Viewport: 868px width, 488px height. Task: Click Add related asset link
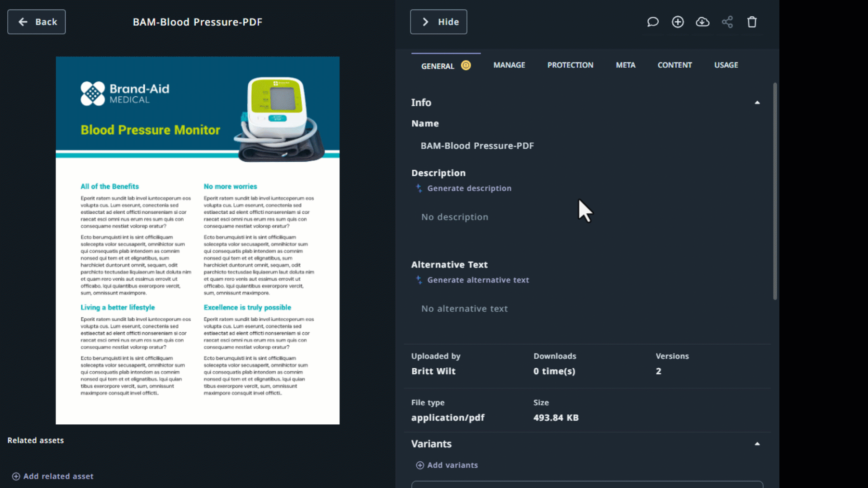tap(58, 476)
